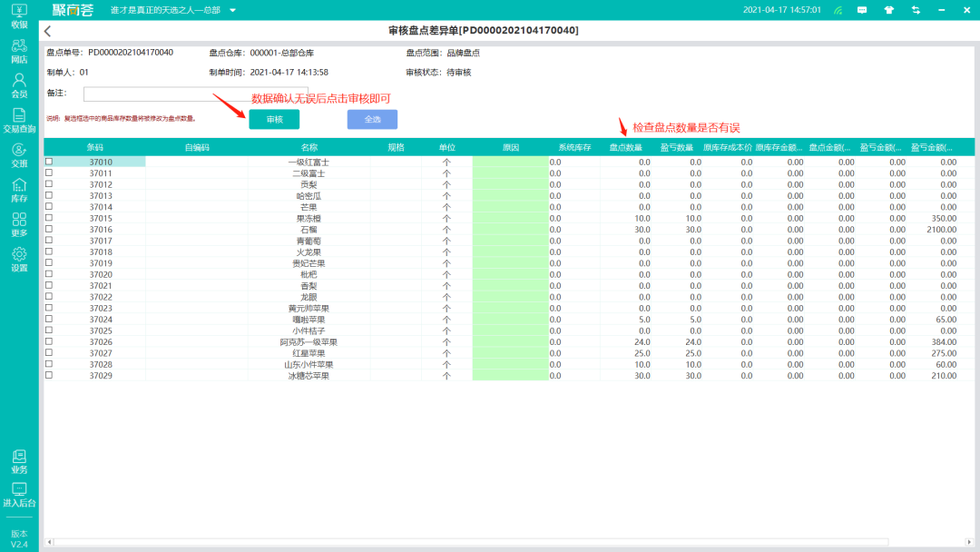Open 交易查询 transaction query

(x=19, y=120)
